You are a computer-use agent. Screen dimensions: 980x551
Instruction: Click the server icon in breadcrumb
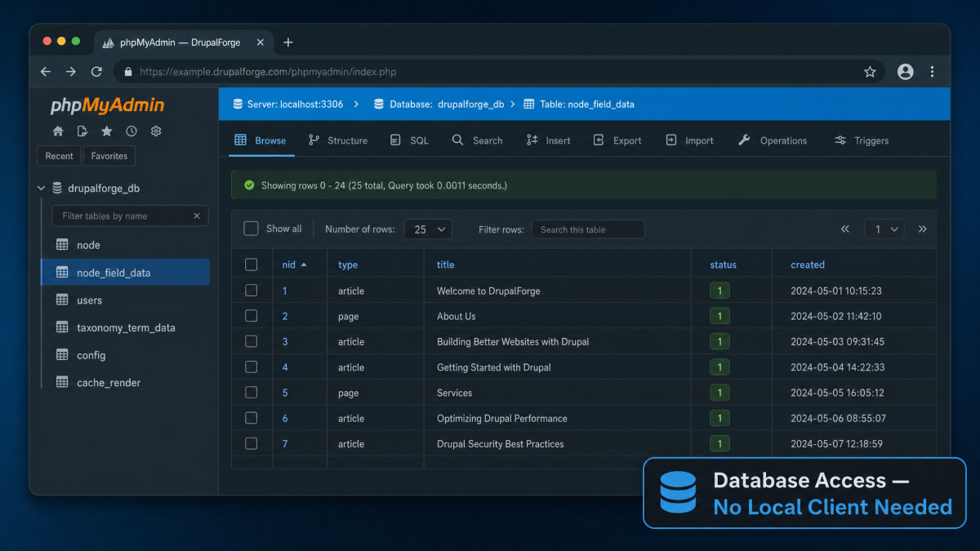point(238,104)
